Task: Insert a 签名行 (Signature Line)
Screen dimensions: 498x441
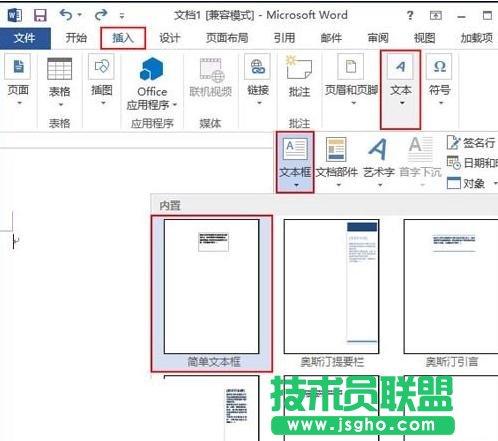Action: (x=471, y=143)
